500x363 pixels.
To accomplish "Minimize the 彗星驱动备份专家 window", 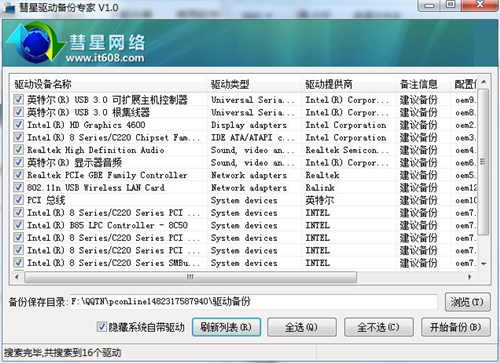I will (x=430, y=5).
